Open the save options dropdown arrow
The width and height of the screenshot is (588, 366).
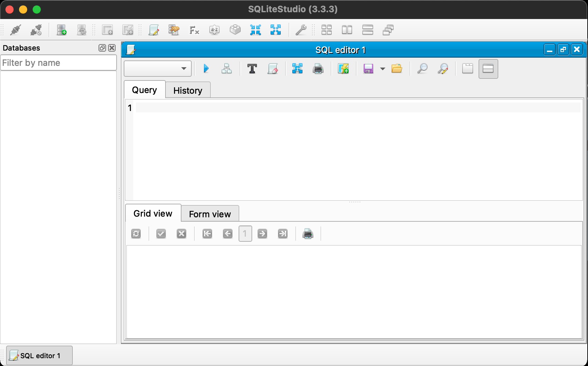click(383, 69)
